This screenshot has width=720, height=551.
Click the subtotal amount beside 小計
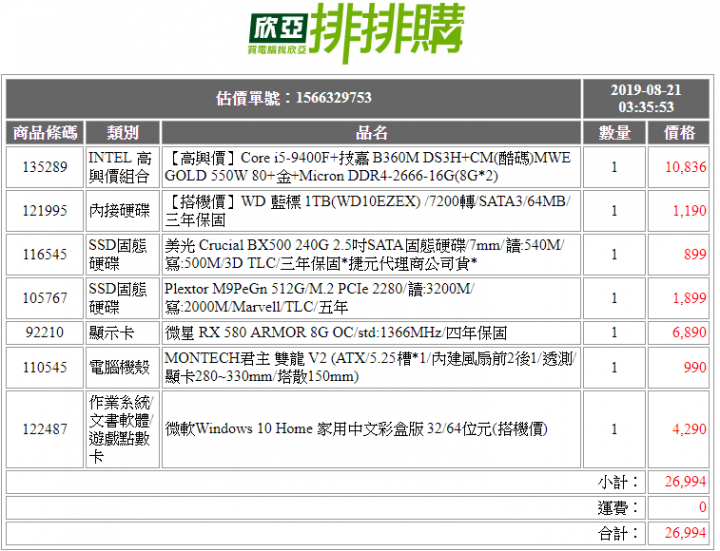pyautogui.click(x=685, y=482)
